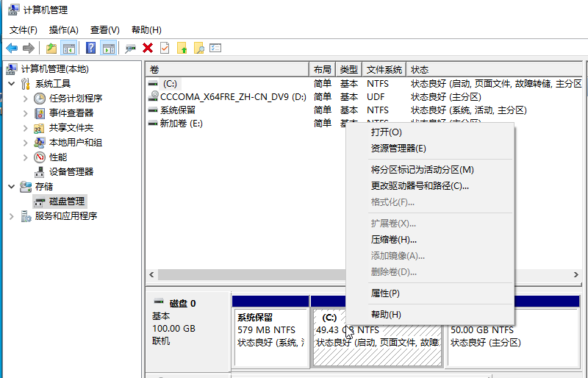Select the (C:) volume row in the list

[365, 84]
